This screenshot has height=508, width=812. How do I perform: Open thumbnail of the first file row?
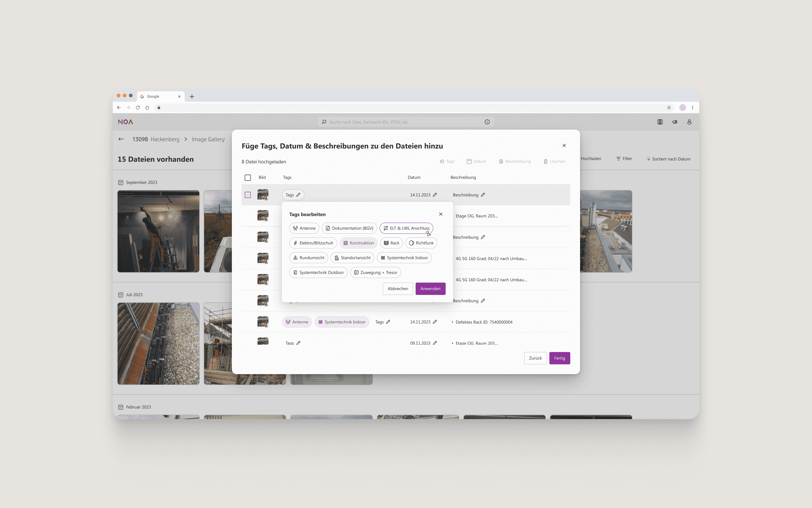tap(263, 195)
